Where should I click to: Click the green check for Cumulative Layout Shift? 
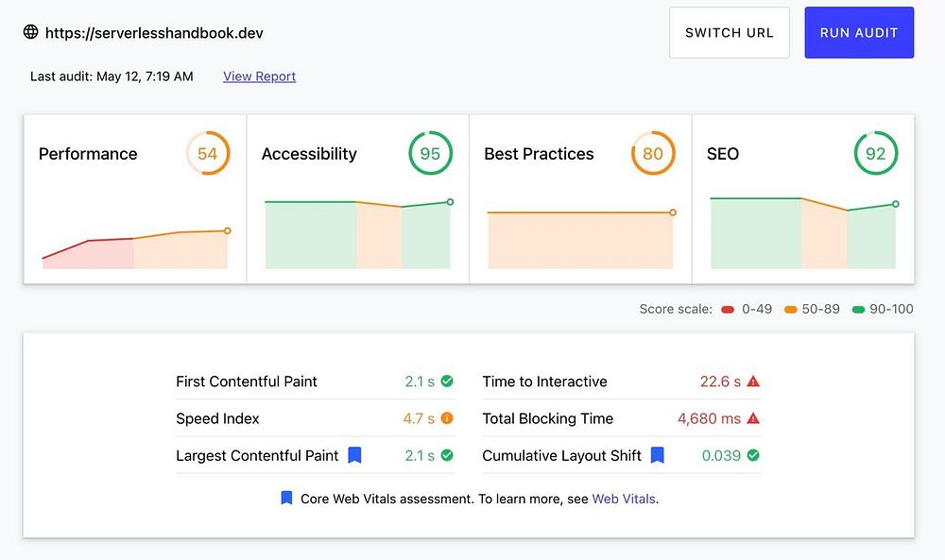(x=753, y=455)
